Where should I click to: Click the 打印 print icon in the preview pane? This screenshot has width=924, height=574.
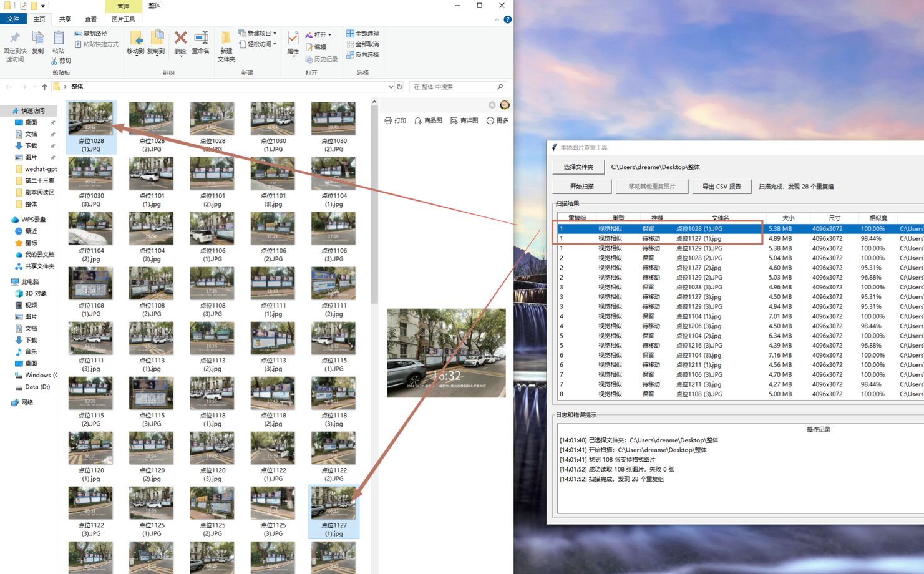388,120
